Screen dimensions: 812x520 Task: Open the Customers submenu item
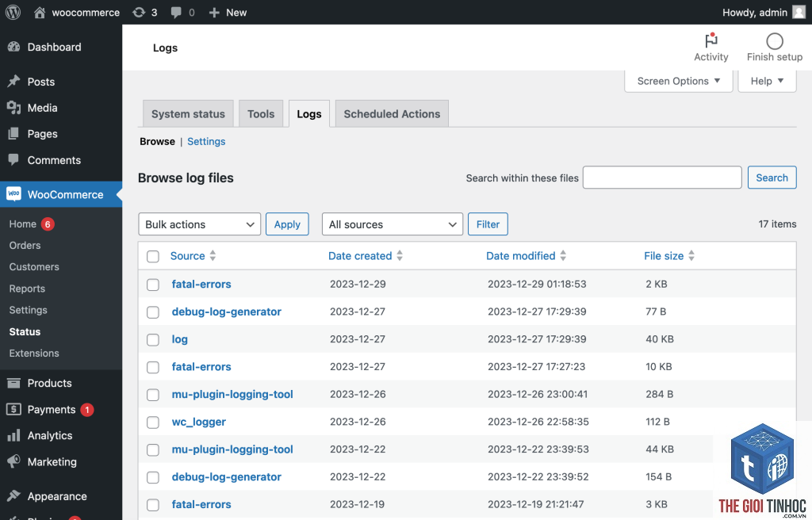coord(34,266)
